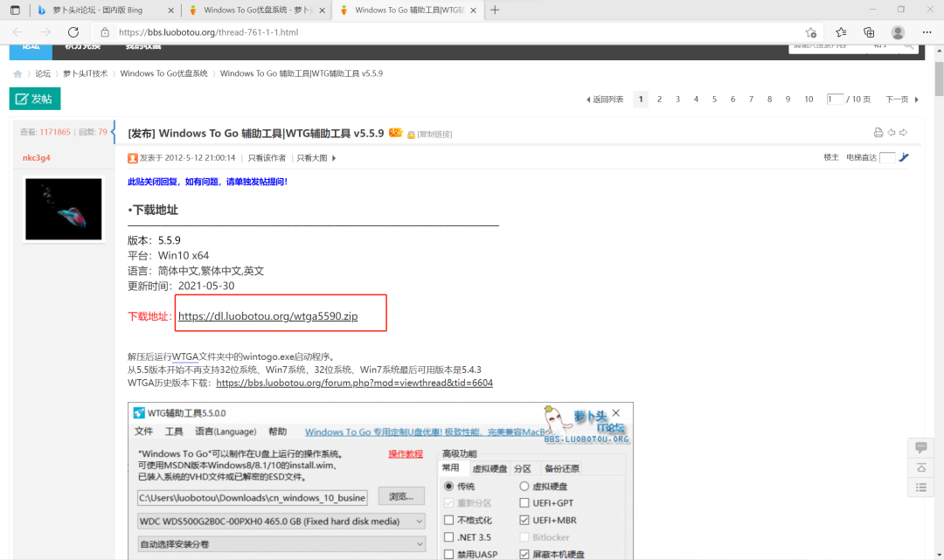This screenshot has height=560, width=944.
Task: Open the Favorites list icon
Action: pos(841,32)
